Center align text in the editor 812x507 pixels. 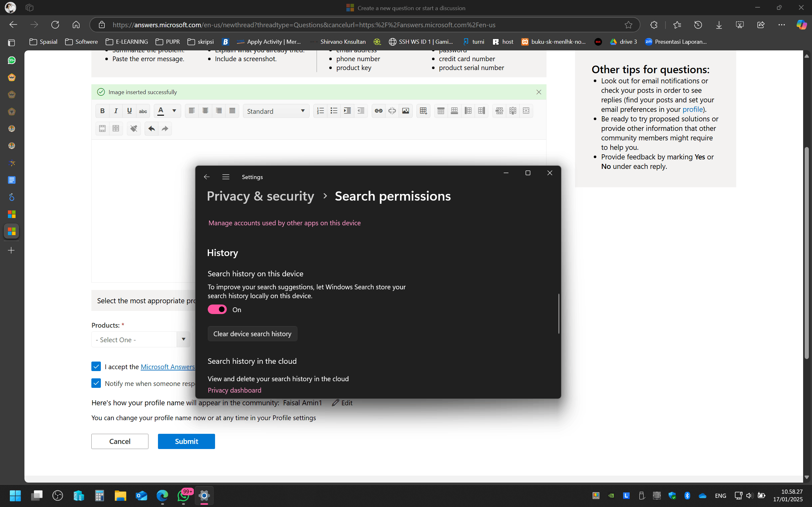coord(205,111)
